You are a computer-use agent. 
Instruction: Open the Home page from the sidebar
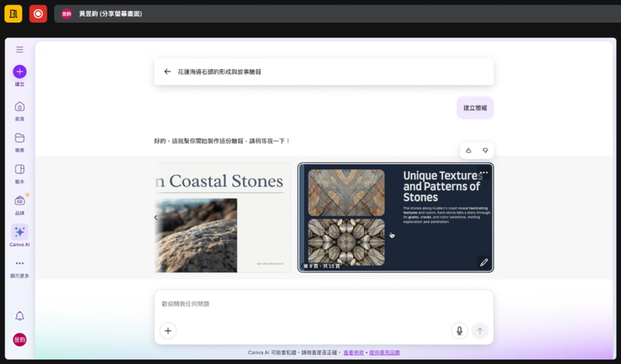[19, 107]
